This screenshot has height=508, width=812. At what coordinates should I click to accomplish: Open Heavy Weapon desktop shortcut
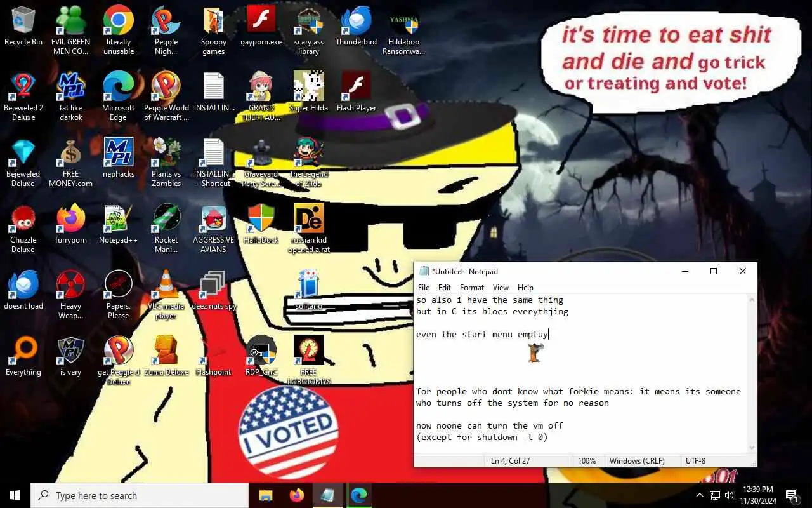point(71,295)
